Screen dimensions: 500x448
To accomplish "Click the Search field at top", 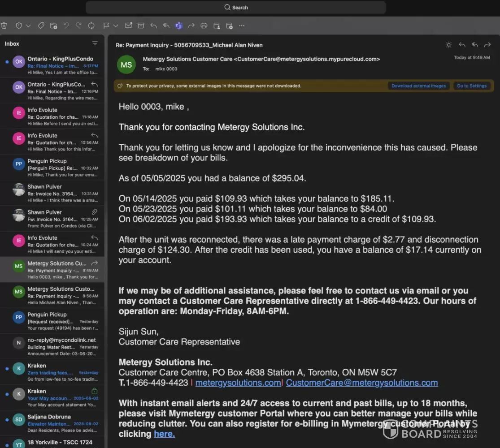I will coord(236,8).
